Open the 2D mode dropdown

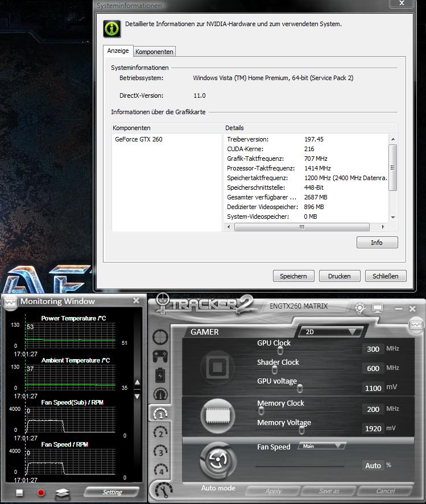331,332
